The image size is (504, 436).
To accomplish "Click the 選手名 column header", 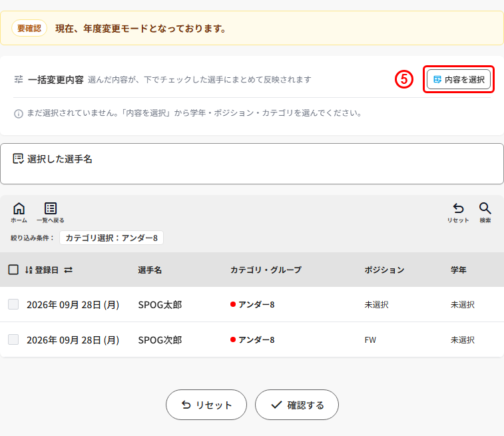I will pos(150,270).
